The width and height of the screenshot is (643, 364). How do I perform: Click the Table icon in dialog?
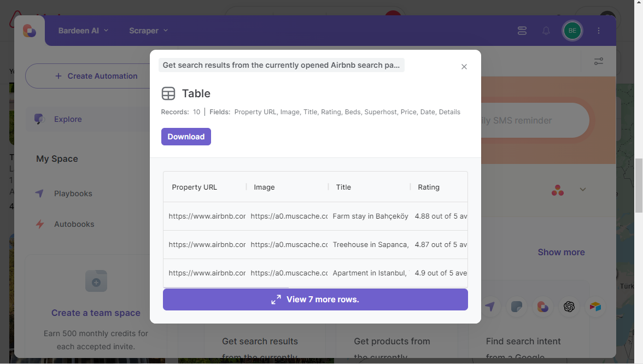168,93
